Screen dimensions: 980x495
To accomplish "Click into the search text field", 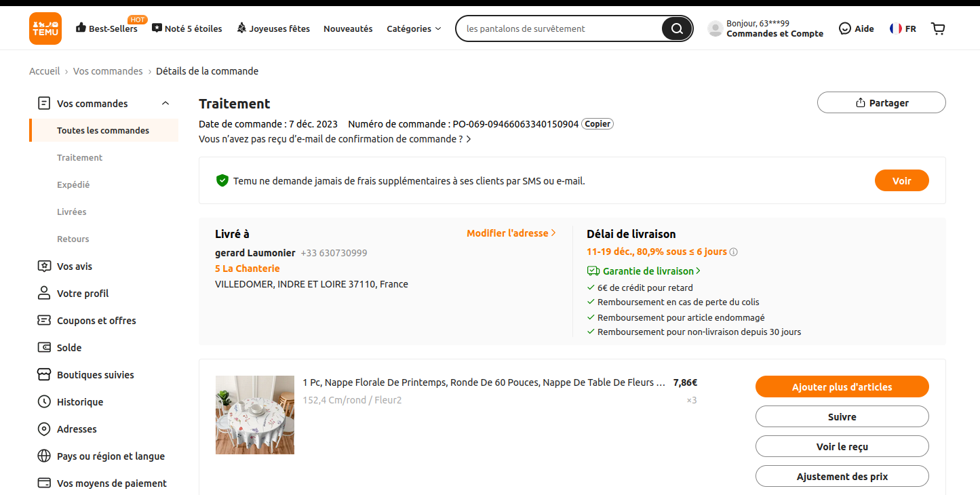I will (x=556, y=28).
